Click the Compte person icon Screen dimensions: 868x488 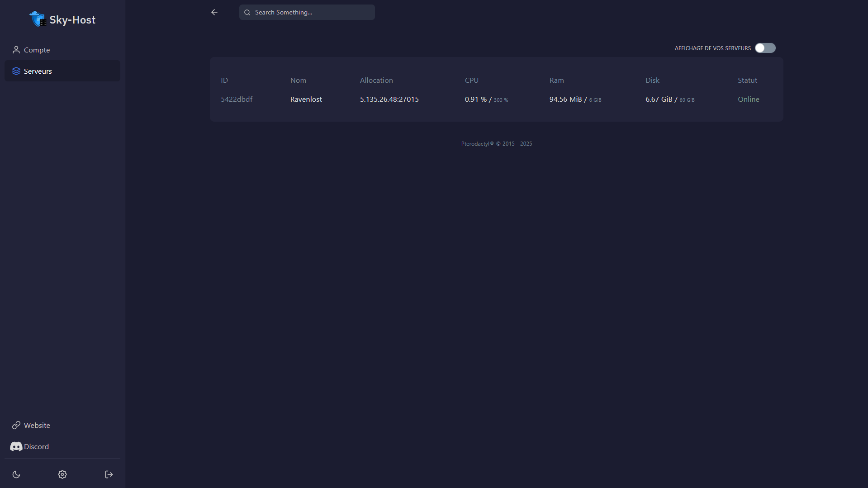(16, 50)
